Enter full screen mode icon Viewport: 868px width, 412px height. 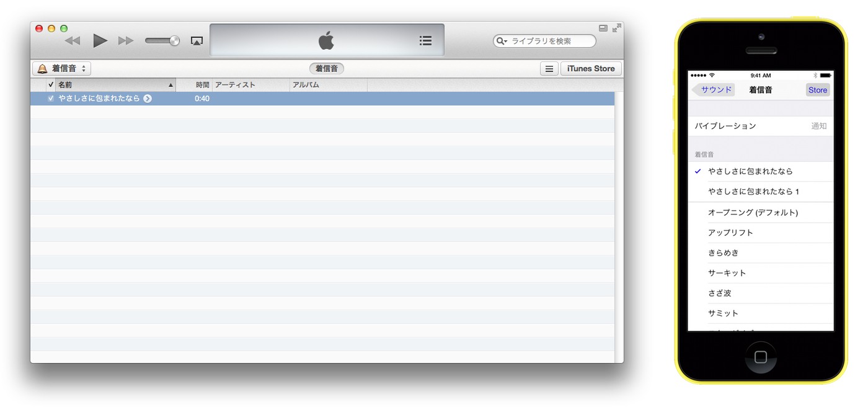tap(616, 28)
